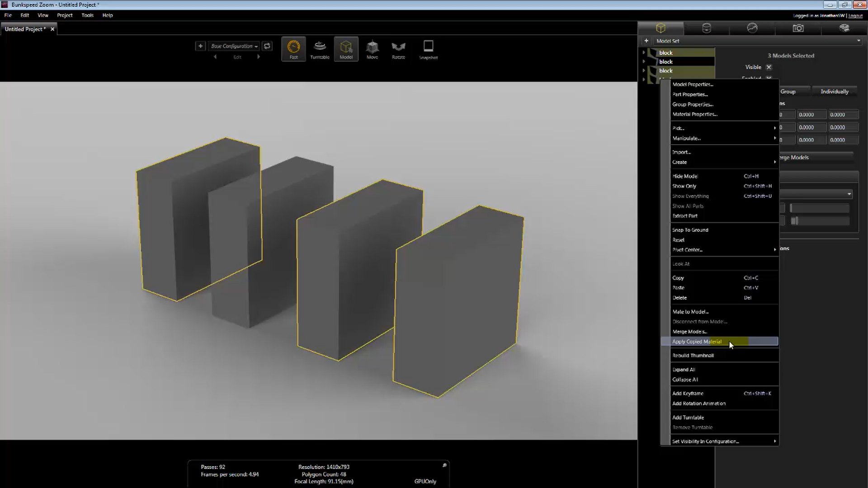This screenshot has width=868, height=488.
Task: Take a Snapshot with toolbar icon
Action: 428,49
